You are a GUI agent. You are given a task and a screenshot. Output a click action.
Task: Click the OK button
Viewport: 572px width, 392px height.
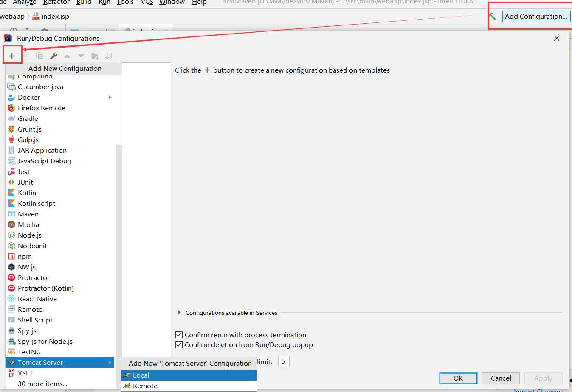tap(458, 378)
